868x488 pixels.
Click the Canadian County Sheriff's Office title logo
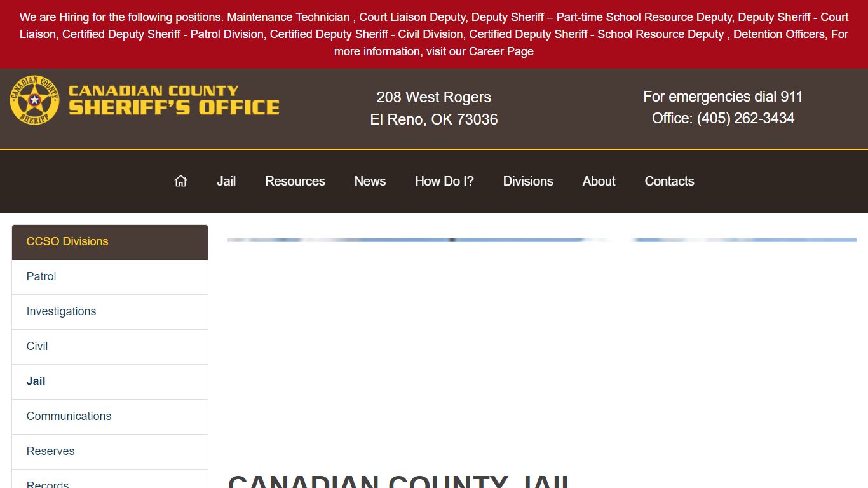click(173, 100)
